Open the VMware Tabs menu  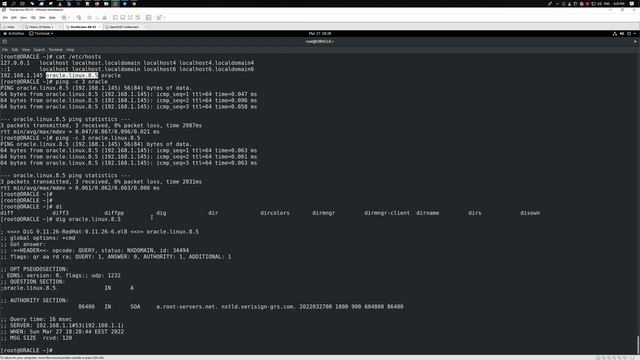coord(42,18)
